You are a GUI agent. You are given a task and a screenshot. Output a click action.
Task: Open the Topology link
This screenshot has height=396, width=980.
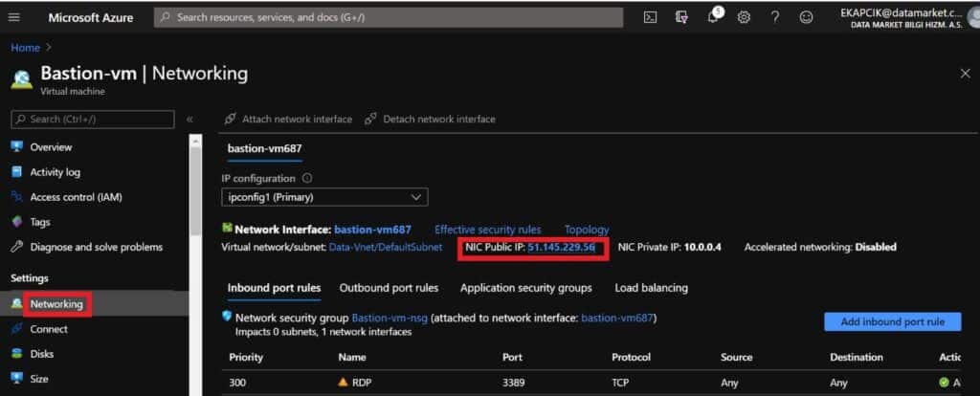pos(587,230)
